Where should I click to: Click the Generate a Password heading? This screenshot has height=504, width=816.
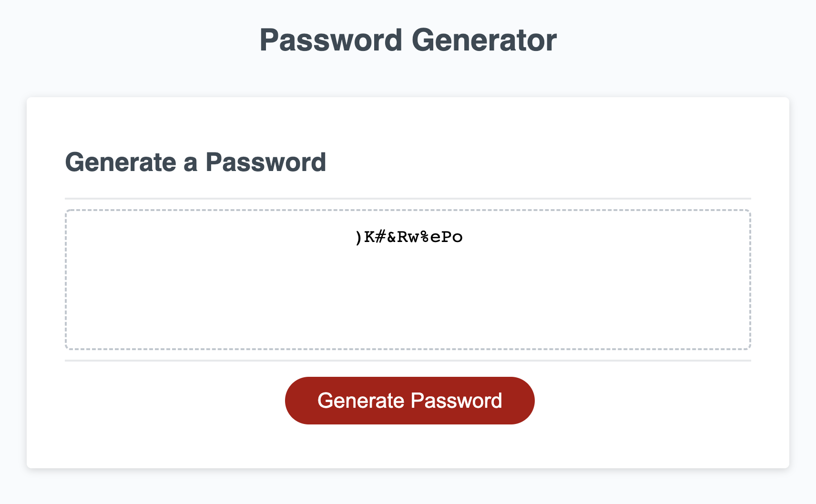coord(196,162)
